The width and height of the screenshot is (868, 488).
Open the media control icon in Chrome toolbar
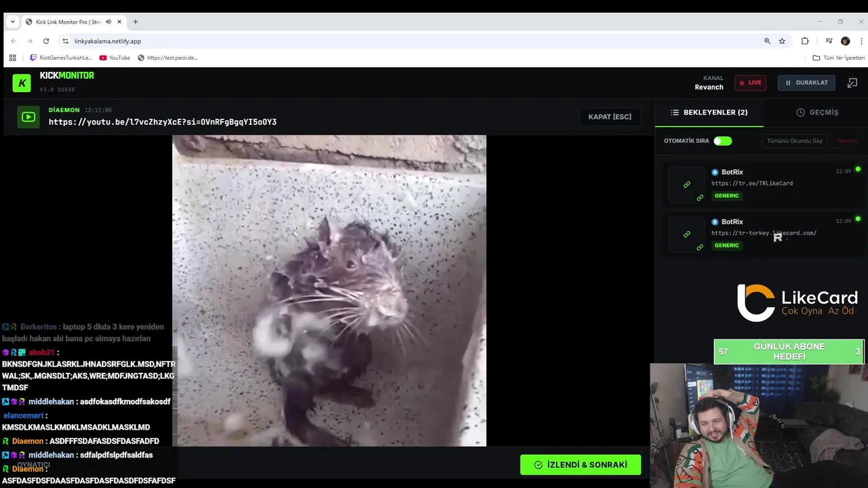[x=829, y=41]
